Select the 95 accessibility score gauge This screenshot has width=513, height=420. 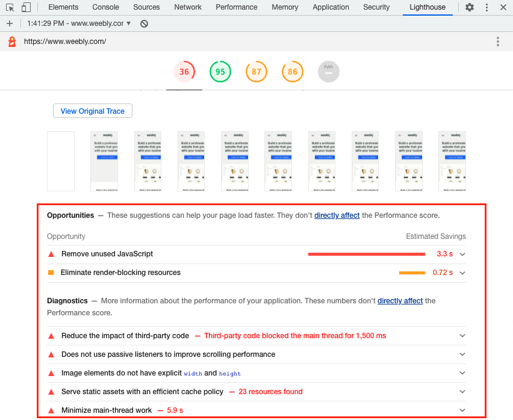click(x=220, y=72)
